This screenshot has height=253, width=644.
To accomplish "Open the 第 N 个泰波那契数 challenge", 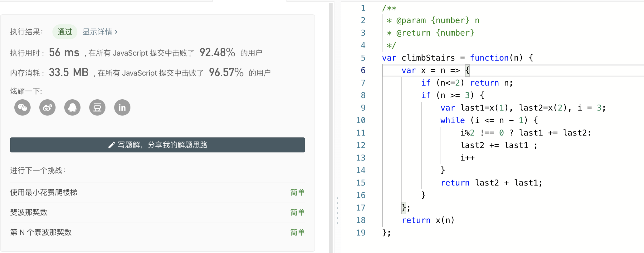I will click(41, 232).
